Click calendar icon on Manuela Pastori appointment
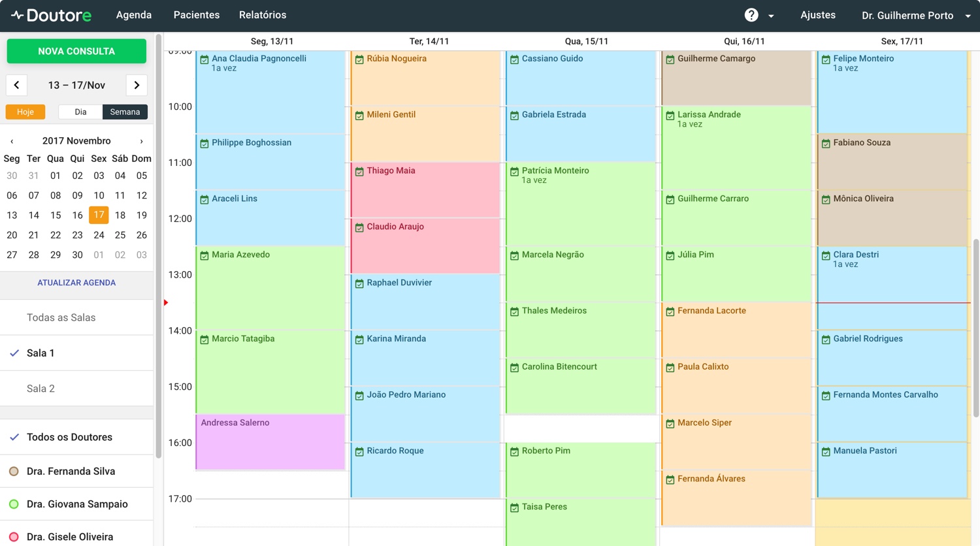The height and width of the screenshot is (546, 980). (x=826, y=452)
